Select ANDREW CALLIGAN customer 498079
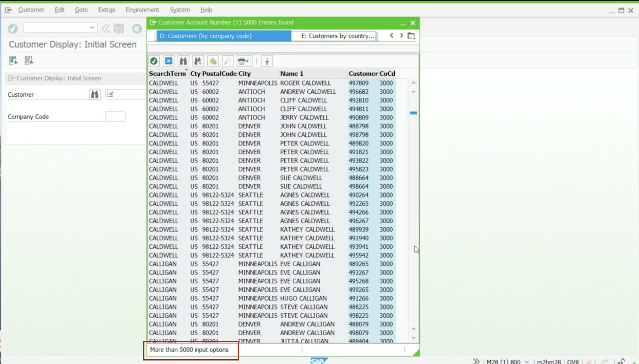Screen dimensions: 639x364 [x=272, y=333]
